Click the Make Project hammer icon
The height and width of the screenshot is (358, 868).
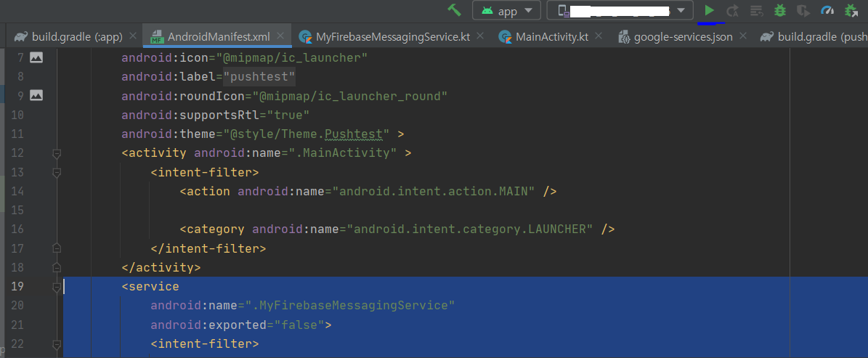pos(455,10)
